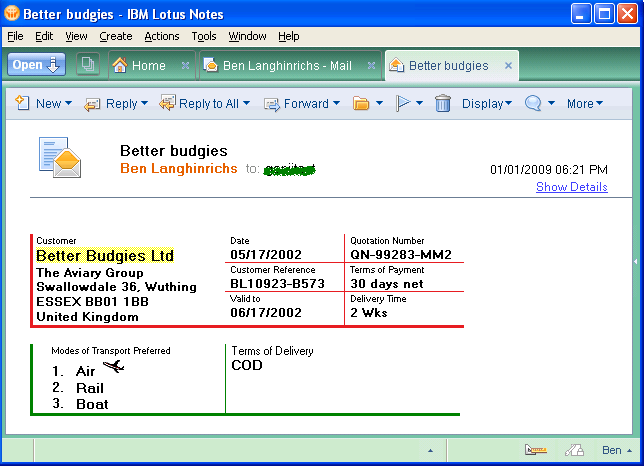
Task: Click the Show Details link
Action: pos(571,187)
